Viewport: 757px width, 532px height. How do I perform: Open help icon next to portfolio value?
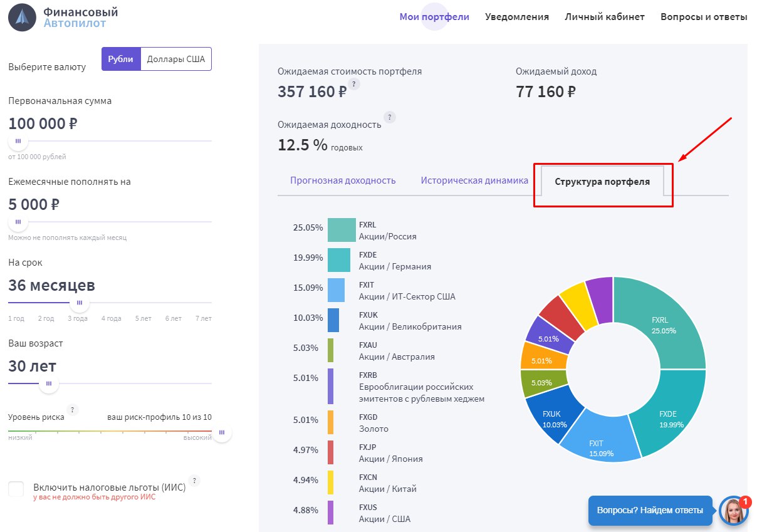[353, 84]
